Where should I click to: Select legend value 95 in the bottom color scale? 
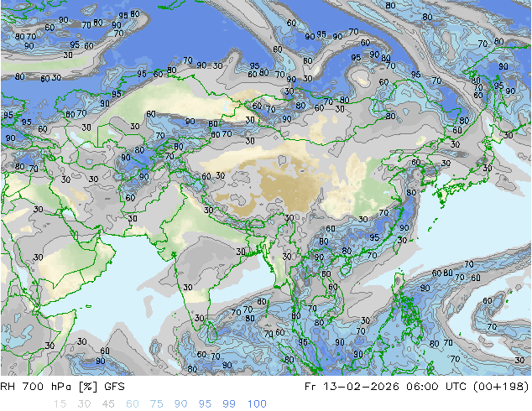[x=205, y=404]
